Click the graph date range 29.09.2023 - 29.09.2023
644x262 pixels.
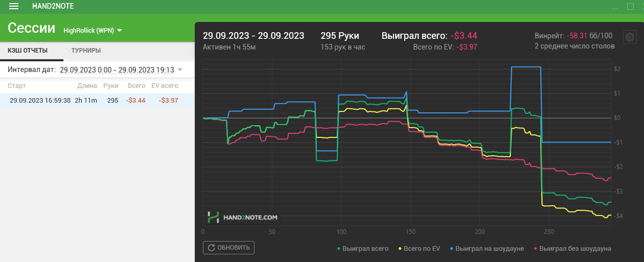point(254,36)
